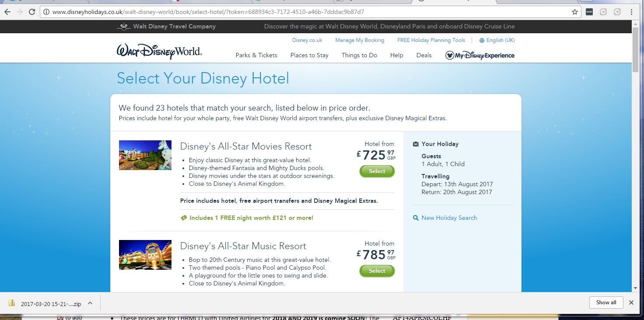Click the page scrollbar up arrow
Screen dimensions: 644x320
coord(636,24)
